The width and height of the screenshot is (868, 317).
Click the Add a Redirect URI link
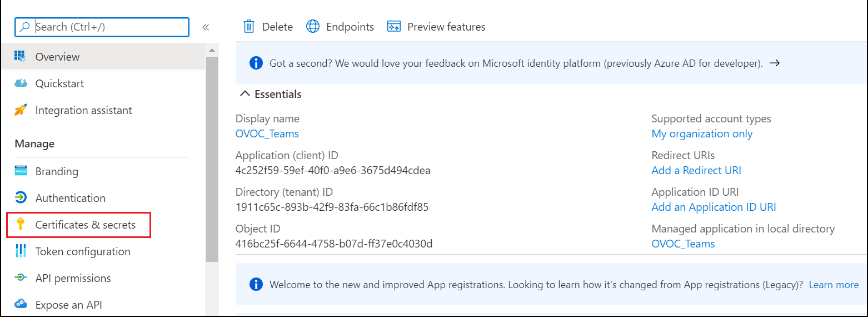[696, 170]
